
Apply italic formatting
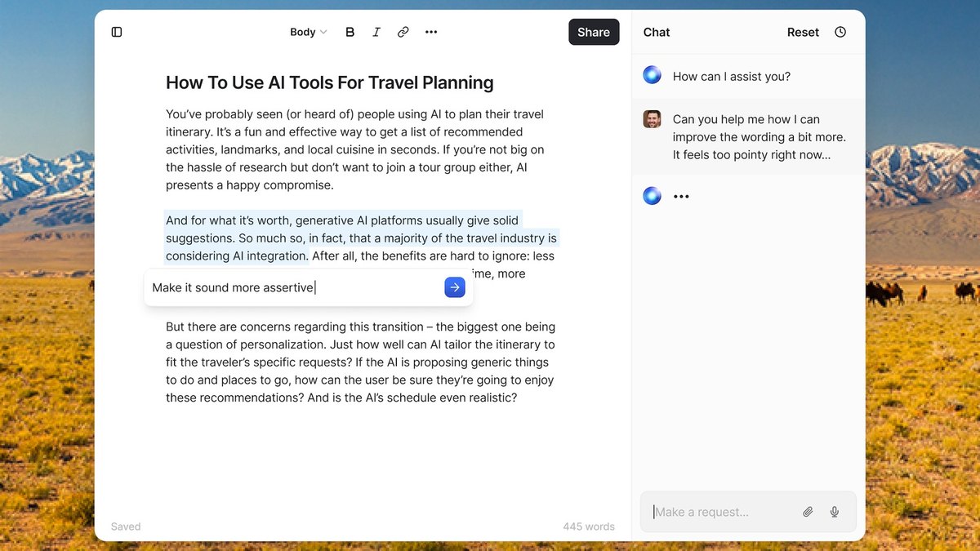(376, 32)
